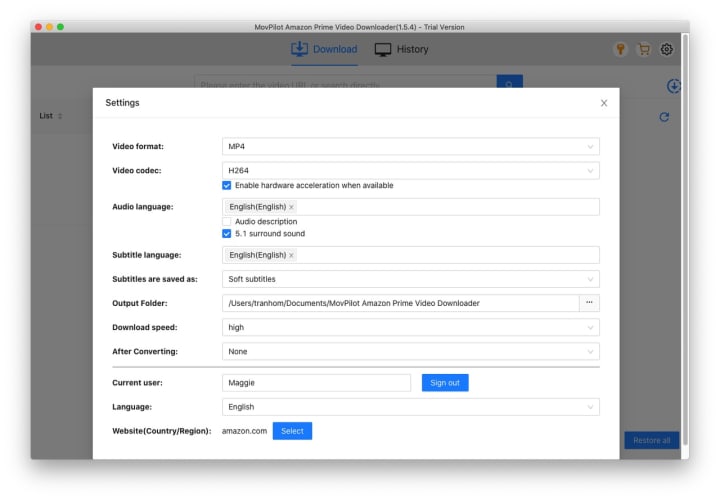The width and height of the screenshot is (720, 500).
Task: Click the Output Folder path field
Action: click(400, 303)
